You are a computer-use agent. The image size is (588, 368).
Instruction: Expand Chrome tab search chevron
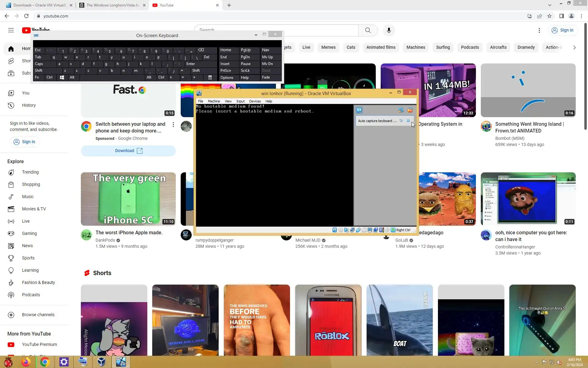(549, 5)
